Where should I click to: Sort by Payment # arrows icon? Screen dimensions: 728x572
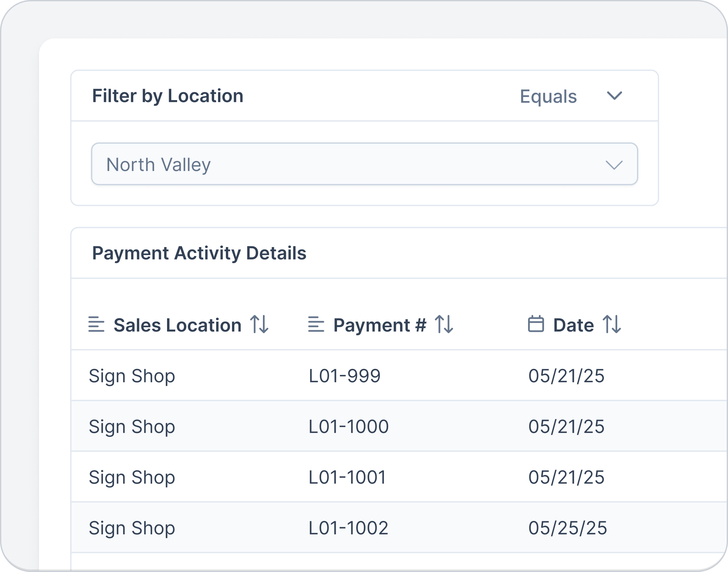pos(444,324)
